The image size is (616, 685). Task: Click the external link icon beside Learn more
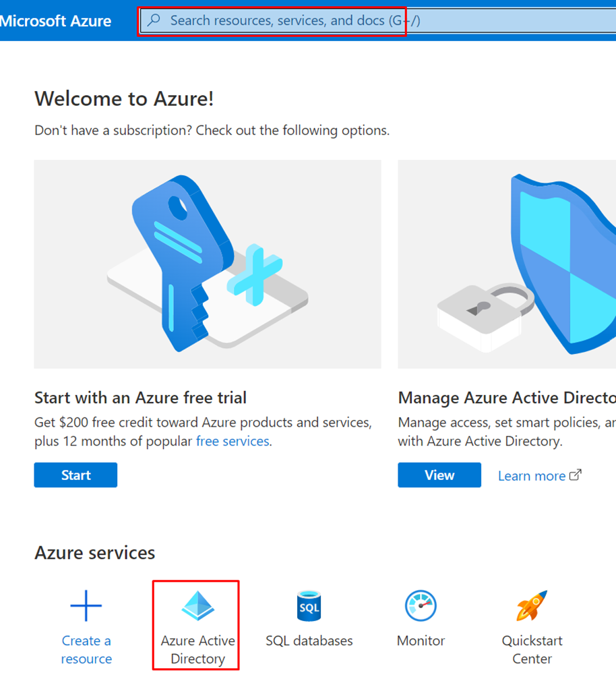576,475
